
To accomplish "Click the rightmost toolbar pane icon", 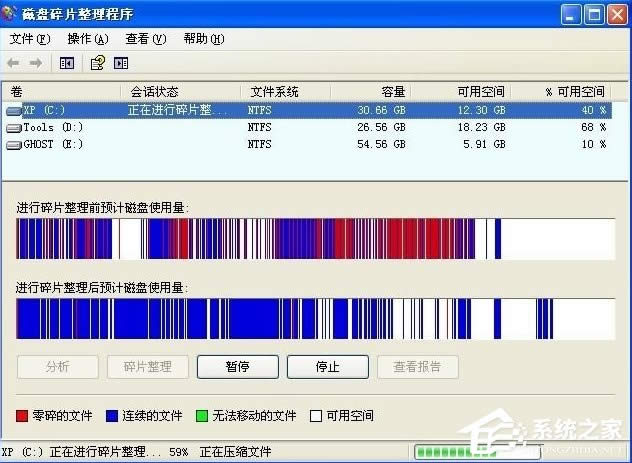I will pyautogui.click(x=121, y=63).
